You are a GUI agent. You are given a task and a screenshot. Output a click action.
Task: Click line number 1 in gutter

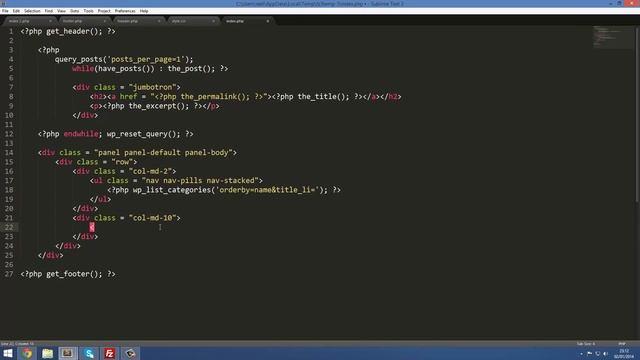point(11,31)
